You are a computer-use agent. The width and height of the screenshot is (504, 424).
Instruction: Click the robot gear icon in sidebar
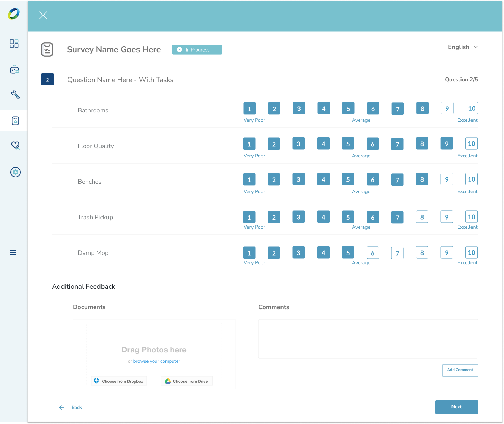[15, 70]
